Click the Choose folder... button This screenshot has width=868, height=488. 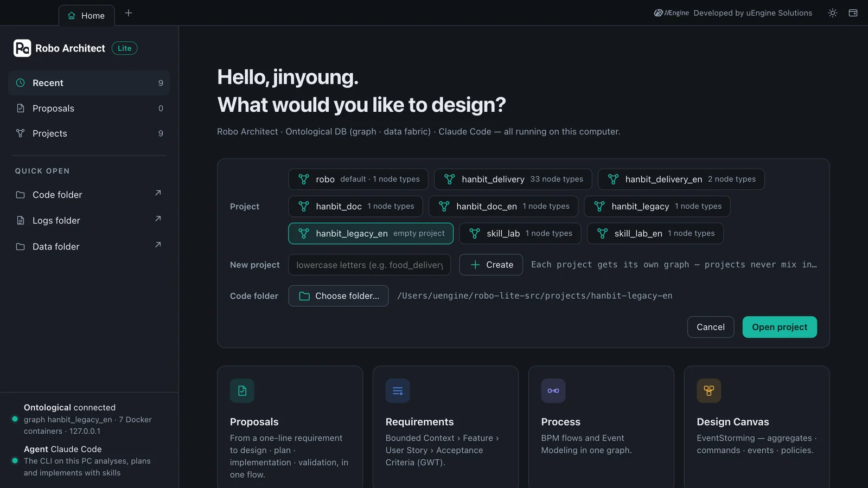(339, 296)
